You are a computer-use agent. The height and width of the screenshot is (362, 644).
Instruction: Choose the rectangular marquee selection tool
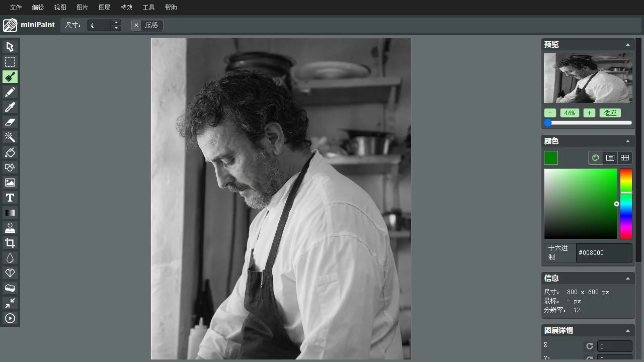coord(10,62)
